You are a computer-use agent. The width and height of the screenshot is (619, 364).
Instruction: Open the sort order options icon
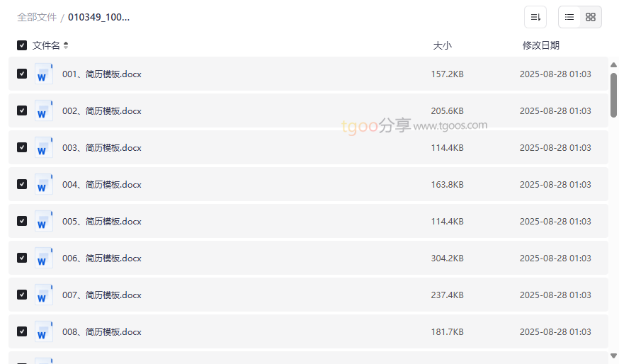[535, 17]
